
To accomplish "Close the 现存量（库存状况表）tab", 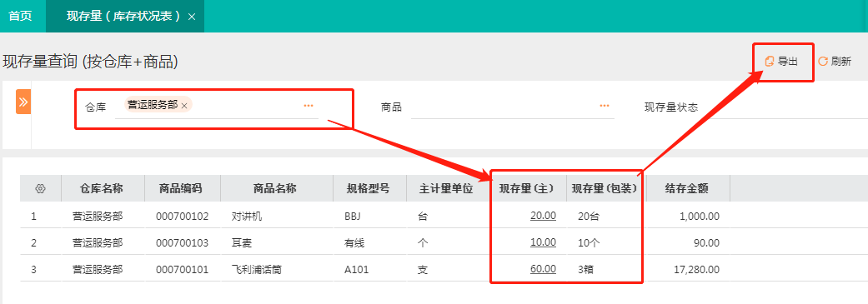I will (192, 17).
